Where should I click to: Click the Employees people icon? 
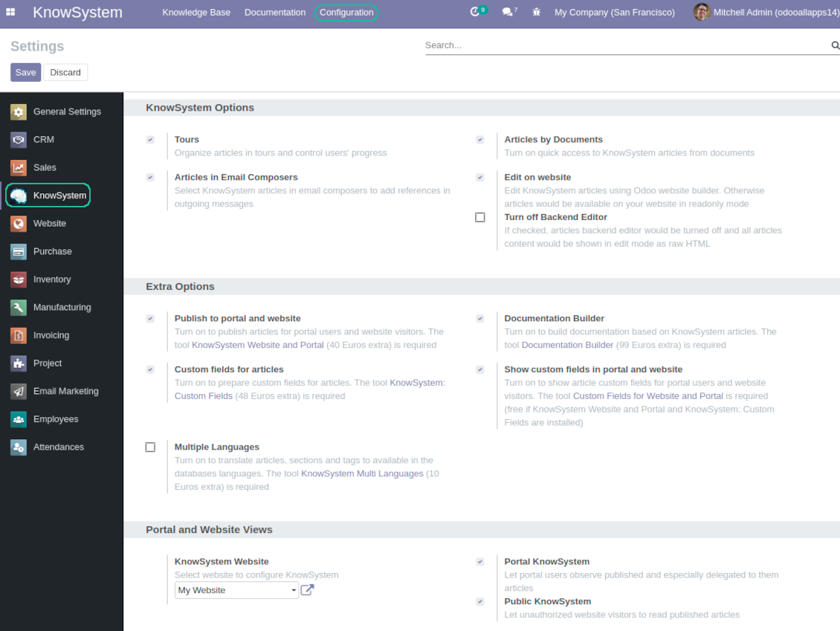pyautogui.click(x=19, y=419)
